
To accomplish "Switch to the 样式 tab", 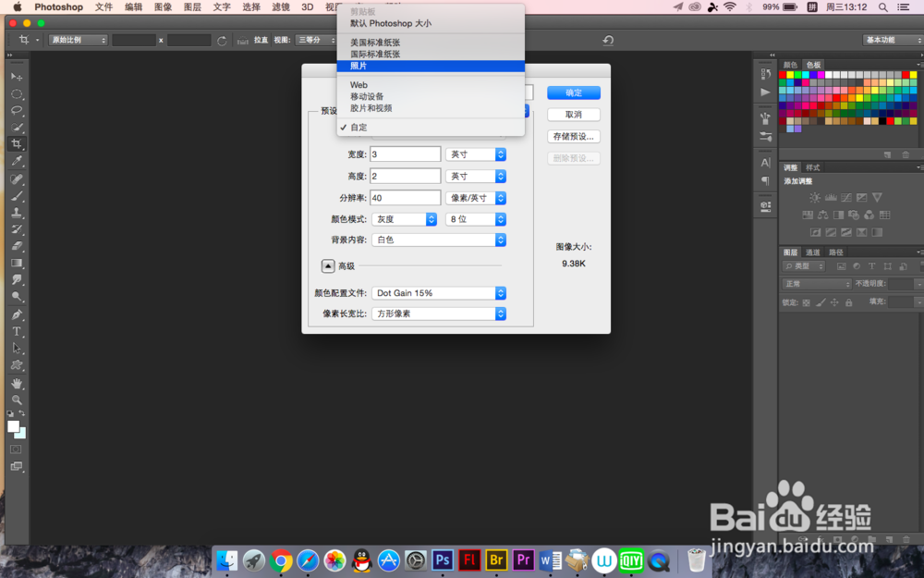I will 812,167.
